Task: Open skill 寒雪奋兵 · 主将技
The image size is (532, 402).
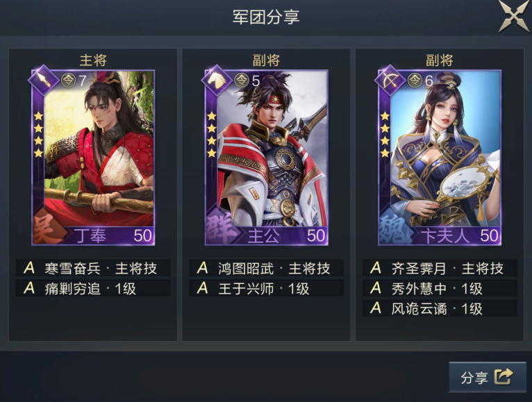Action: 93,268
